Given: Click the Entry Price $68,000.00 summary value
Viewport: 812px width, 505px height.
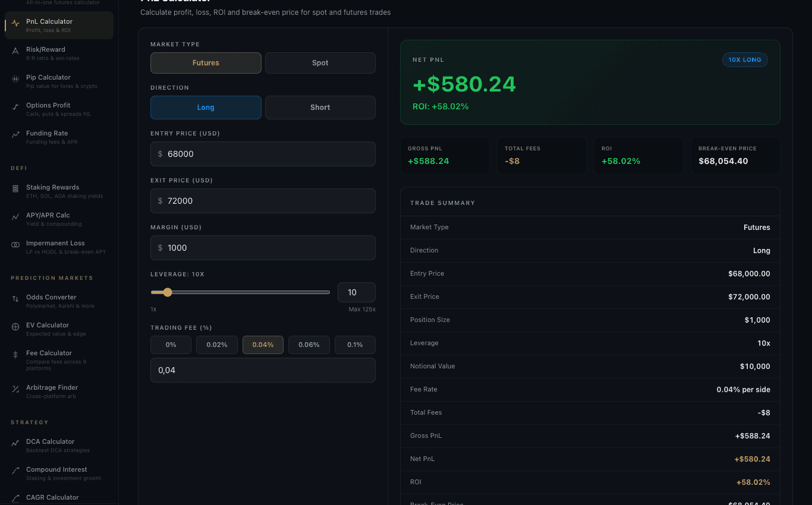Looking at the screenshot, I should coord(749,274).
